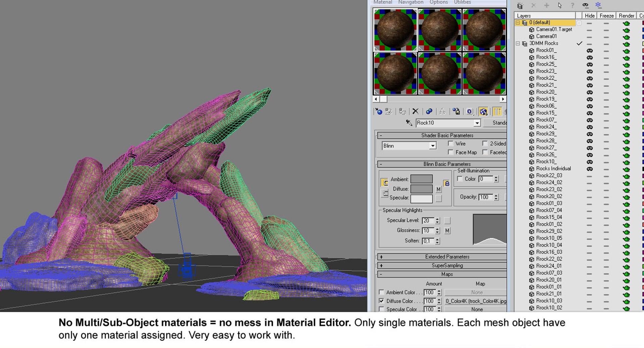This screenshot has width=644, height=348.
Task: Click the Glossiness map M button
Action: pos(447,231)
